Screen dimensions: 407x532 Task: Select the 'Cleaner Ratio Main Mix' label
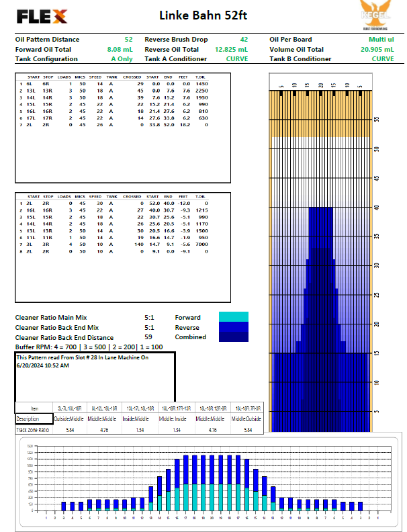[x=51, y=318]
